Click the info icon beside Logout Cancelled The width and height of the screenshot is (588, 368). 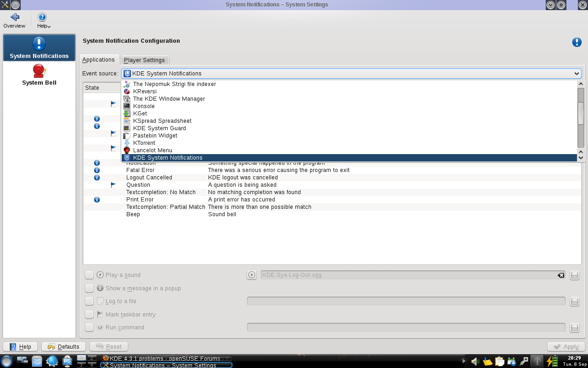(97, 178)
